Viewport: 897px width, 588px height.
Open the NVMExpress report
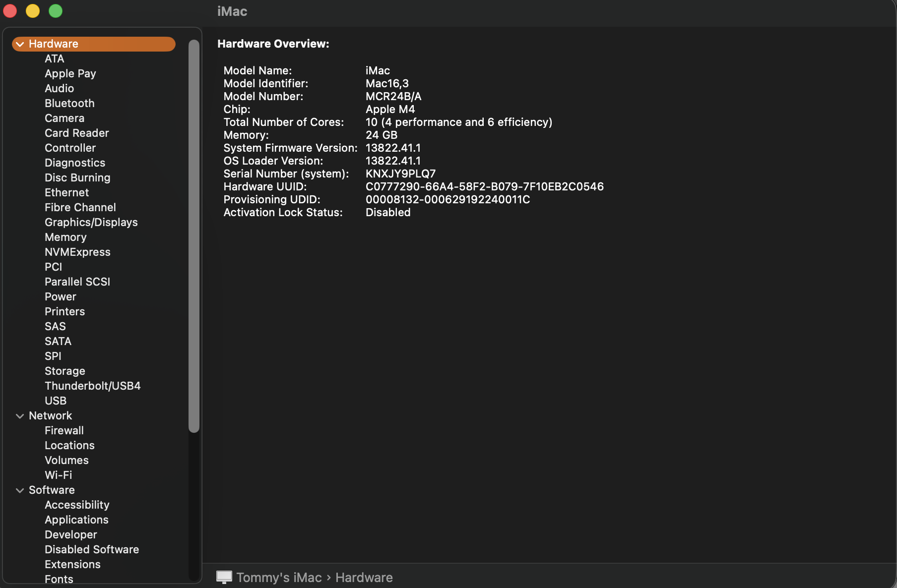coord(77,252)
